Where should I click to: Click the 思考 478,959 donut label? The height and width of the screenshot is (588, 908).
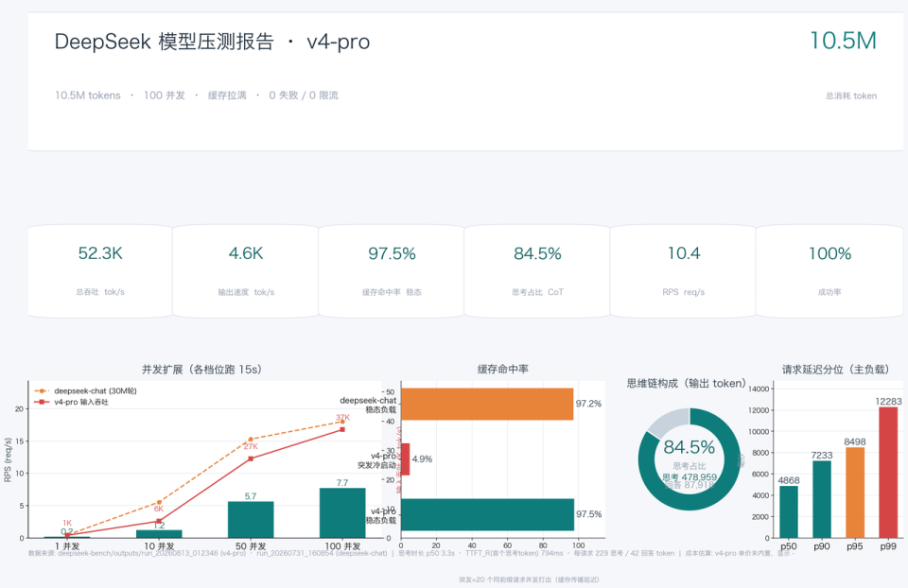pos(690,477)
